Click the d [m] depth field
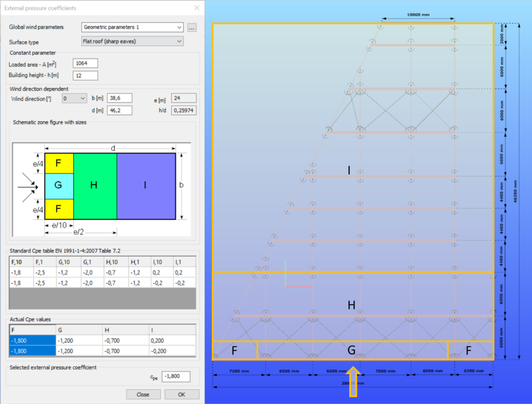Viewport: 532px width, 404px height. point(119,110)
